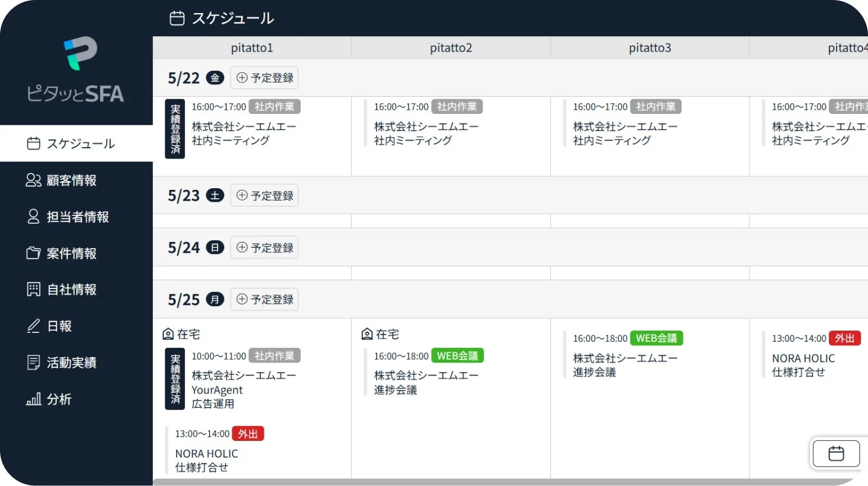Click the 予定登録 button for 5/25
This screenshot has height=486, width=868.
[264, 299]
